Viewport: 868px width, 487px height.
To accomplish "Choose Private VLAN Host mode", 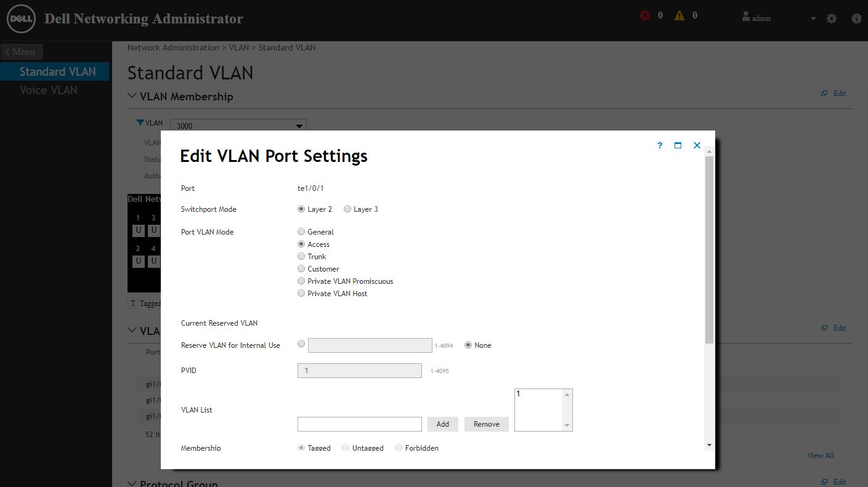I will pos(301,293).
